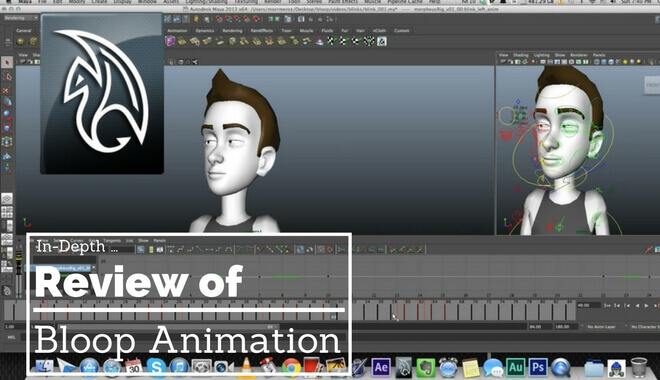This screenshot has width=660, height=380.
Task: Click the last shelf icon with white background
Action: pos(381,41)
